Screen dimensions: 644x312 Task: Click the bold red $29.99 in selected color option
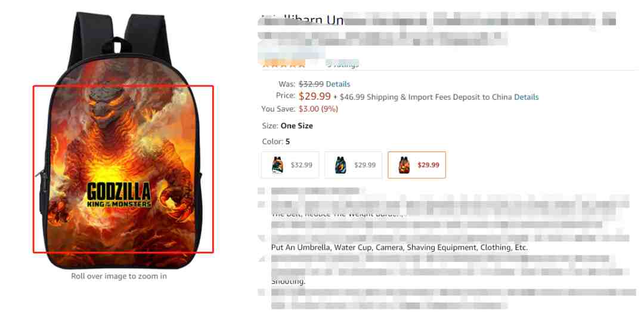428,165
